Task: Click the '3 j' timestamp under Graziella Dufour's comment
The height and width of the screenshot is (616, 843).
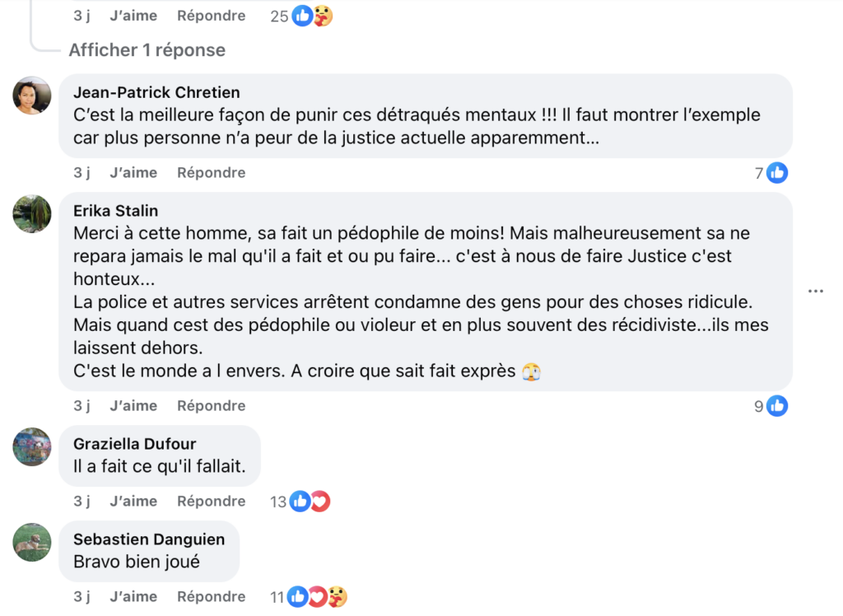Action: click(82, 501)
